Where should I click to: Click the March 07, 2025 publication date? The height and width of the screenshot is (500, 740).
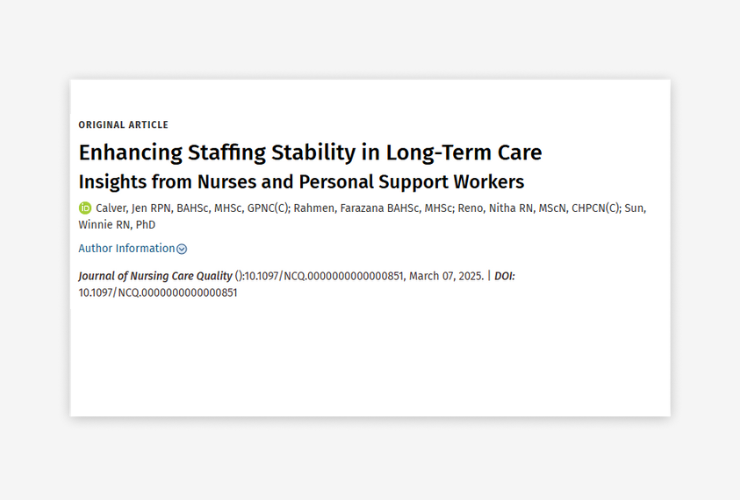coord(446,276)
